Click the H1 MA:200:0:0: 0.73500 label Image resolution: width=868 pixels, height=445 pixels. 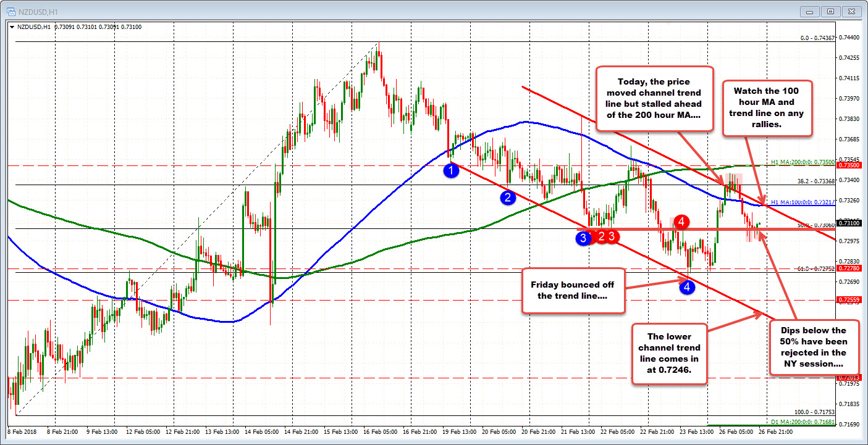click(804, 162)
